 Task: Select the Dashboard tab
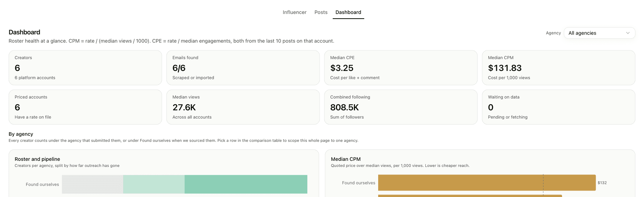coord(348,12)
